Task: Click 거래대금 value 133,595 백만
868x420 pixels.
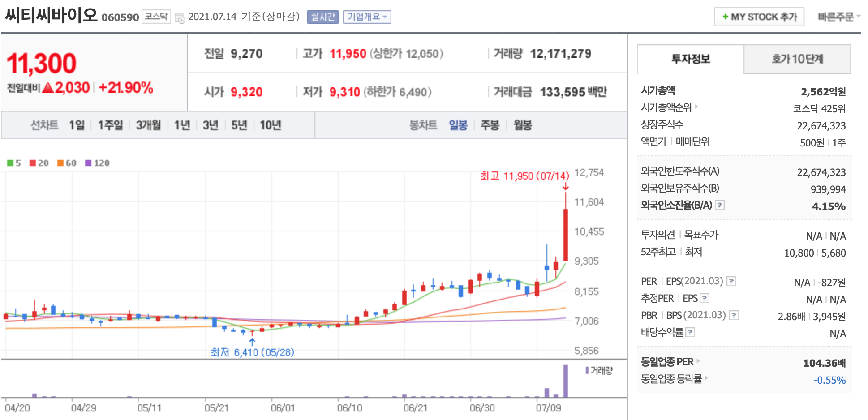Action: [573, 92]
